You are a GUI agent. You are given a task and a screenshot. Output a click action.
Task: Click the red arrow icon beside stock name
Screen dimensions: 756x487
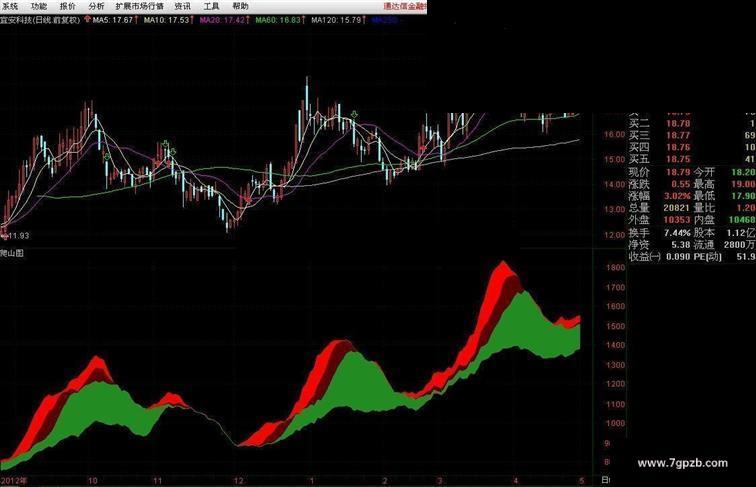87,20
